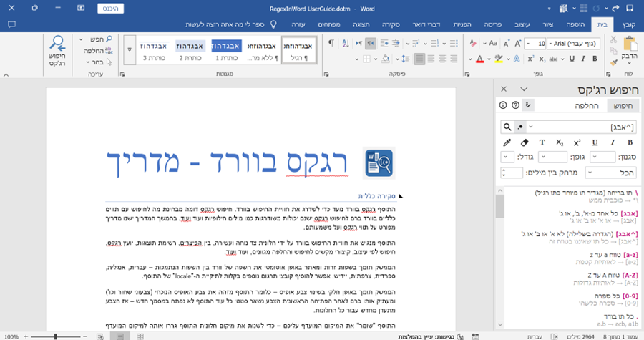Open the סקירה (Review) ribbon tab
This screenshot has width=644, height=340.
click(391, 24)
